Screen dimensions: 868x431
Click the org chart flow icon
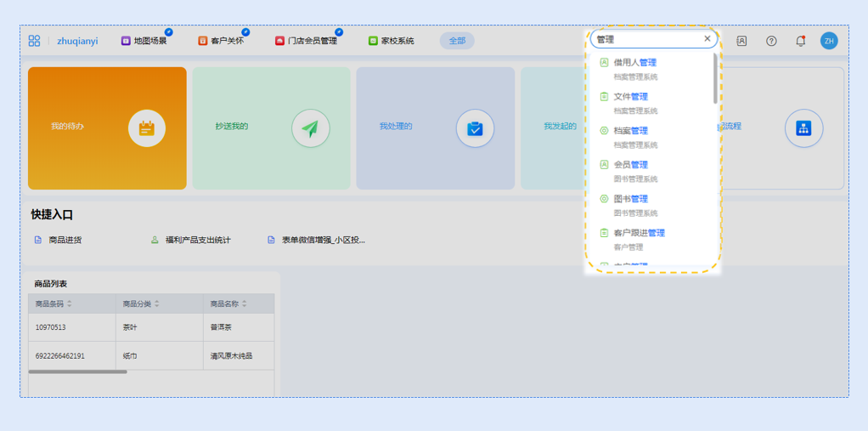pos(803,128)
